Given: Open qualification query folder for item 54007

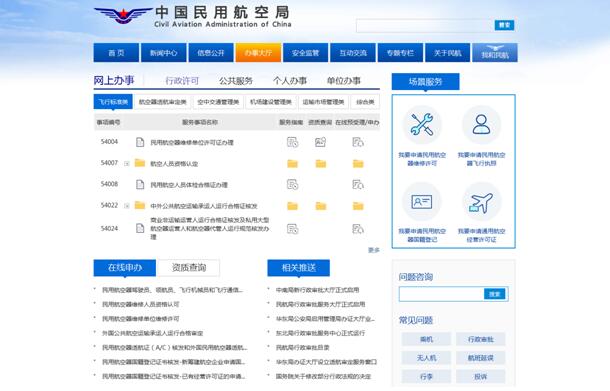Looking at the screenshot, I should click(x=321, y=164).
